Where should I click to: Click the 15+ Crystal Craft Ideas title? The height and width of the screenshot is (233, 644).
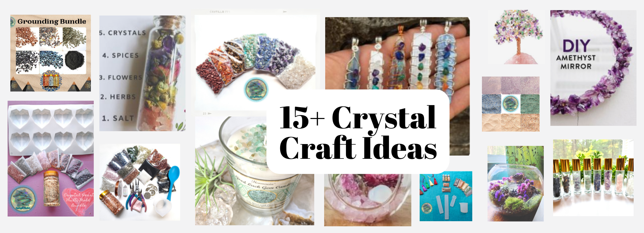[358, 132]
